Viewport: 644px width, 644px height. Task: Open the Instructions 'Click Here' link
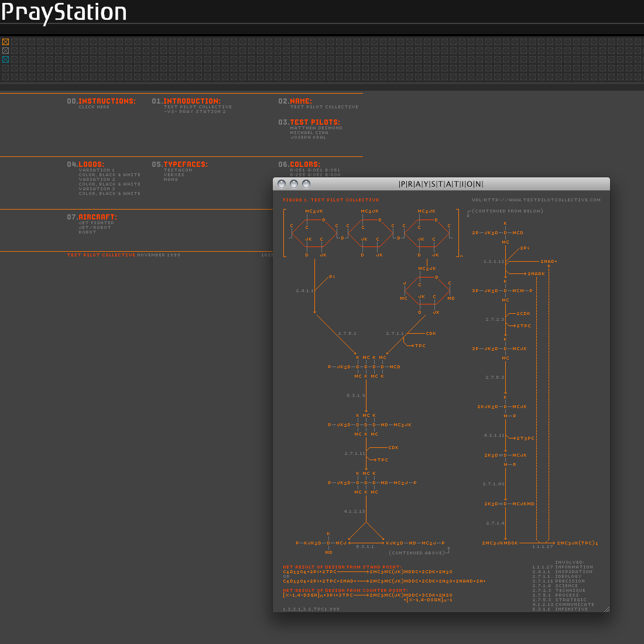[x=94, y=107]
